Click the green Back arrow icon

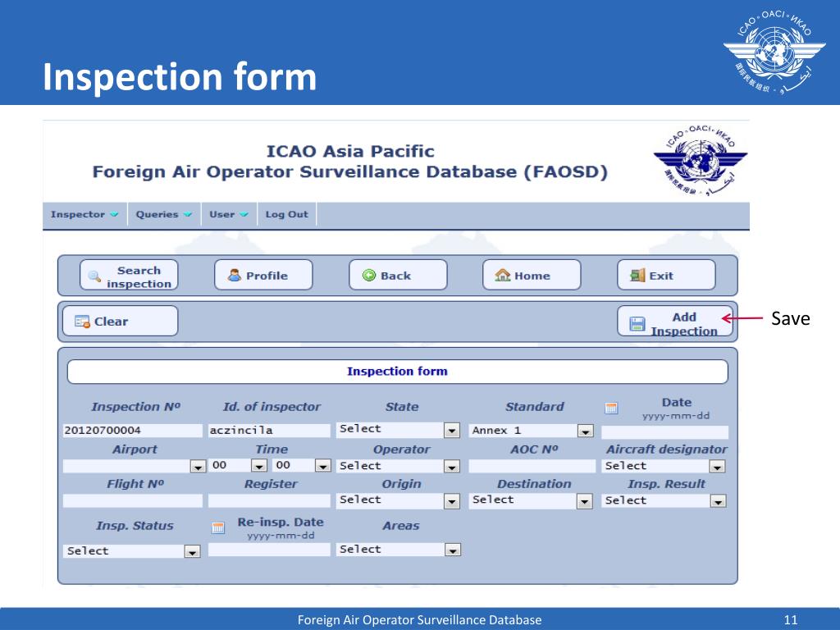coord(369,276)
